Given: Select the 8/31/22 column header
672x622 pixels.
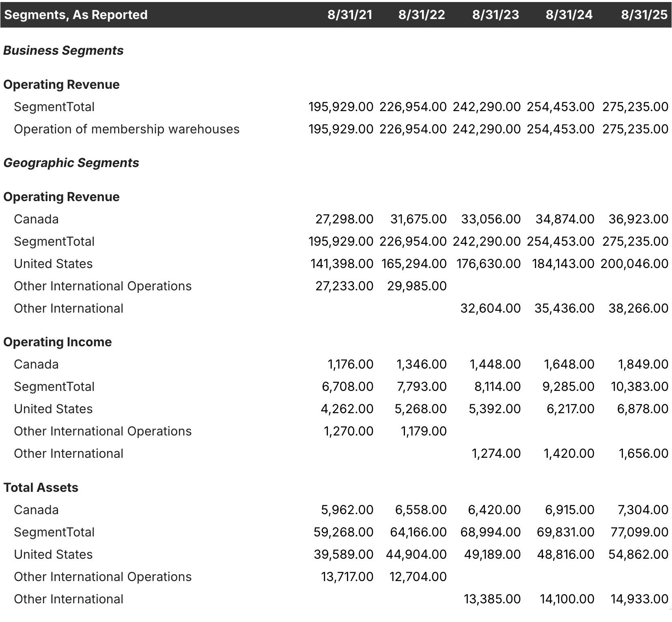Looking at the screenshot, I should pos(422,15).
